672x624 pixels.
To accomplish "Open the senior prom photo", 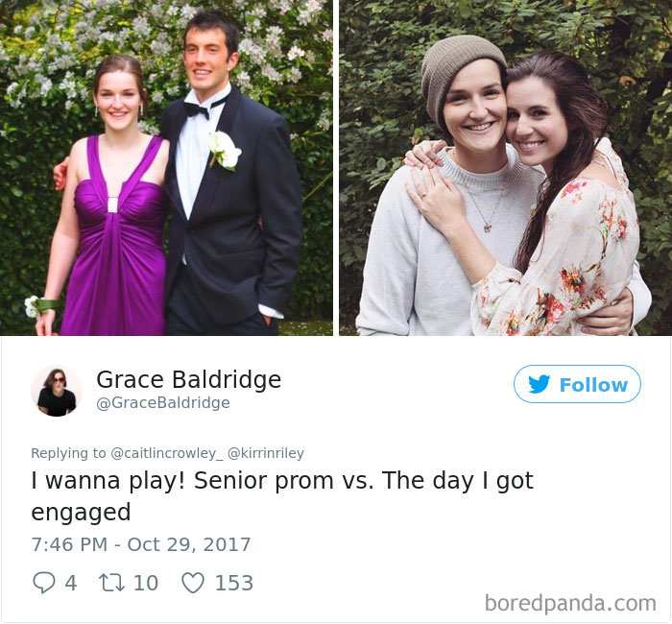I will [x=166, y=168].
